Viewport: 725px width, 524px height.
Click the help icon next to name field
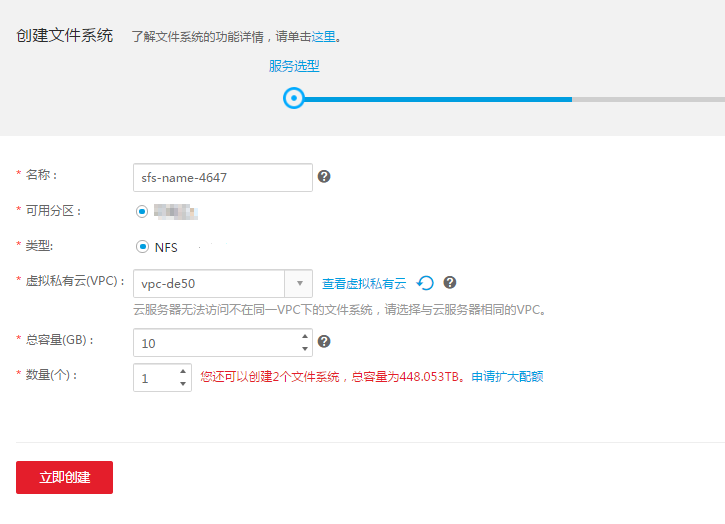(324, 176)
